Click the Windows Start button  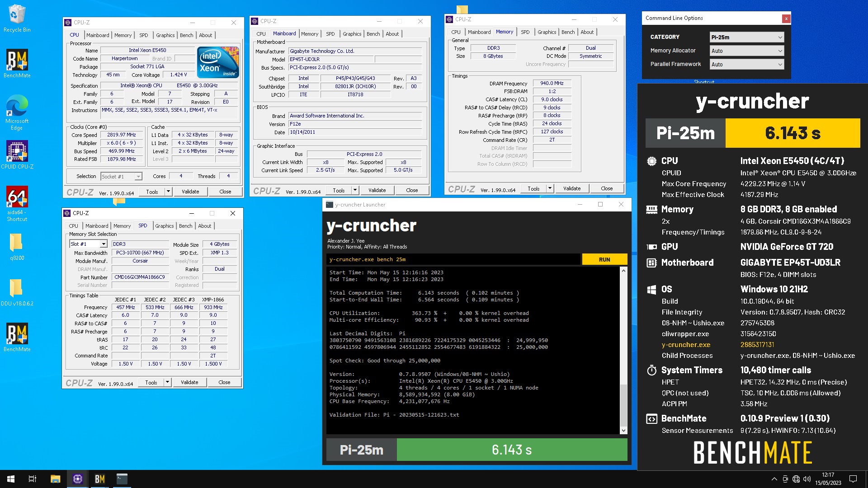tap(11, 479)
